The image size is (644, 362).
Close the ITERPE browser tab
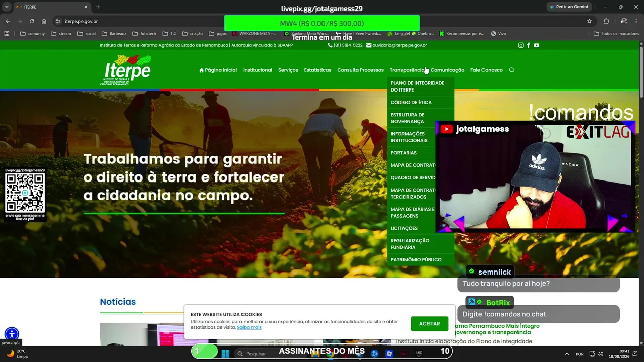coord(86,7)
